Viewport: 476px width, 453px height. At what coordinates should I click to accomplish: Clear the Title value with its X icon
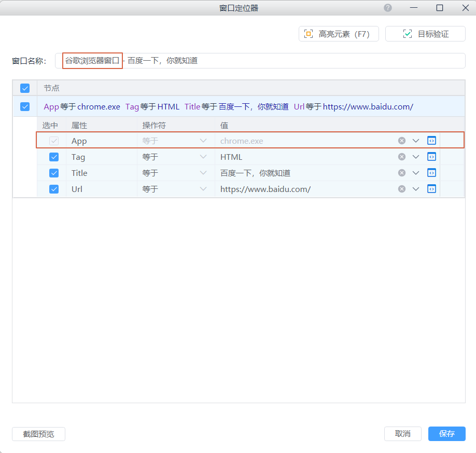401,173
